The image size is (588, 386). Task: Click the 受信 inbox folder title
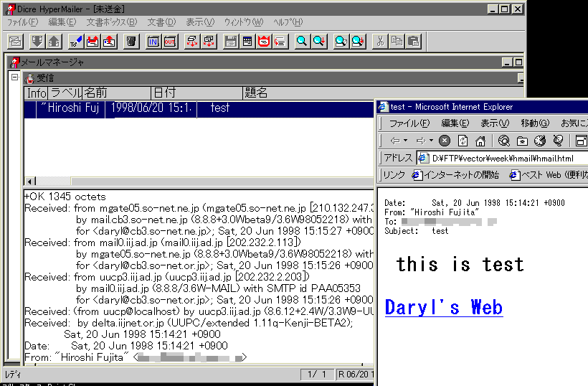point(45,78)
